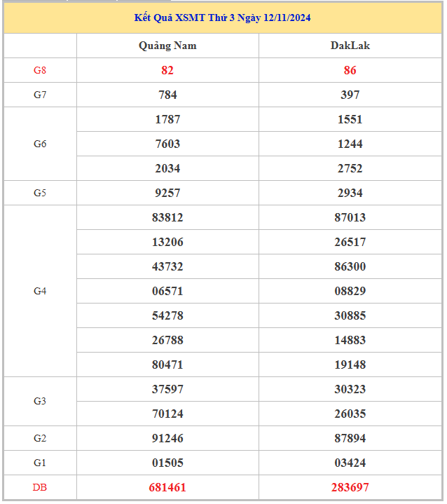Select the G7 row label
This screenshot has width=447, height=504.
tap(40, 95)
